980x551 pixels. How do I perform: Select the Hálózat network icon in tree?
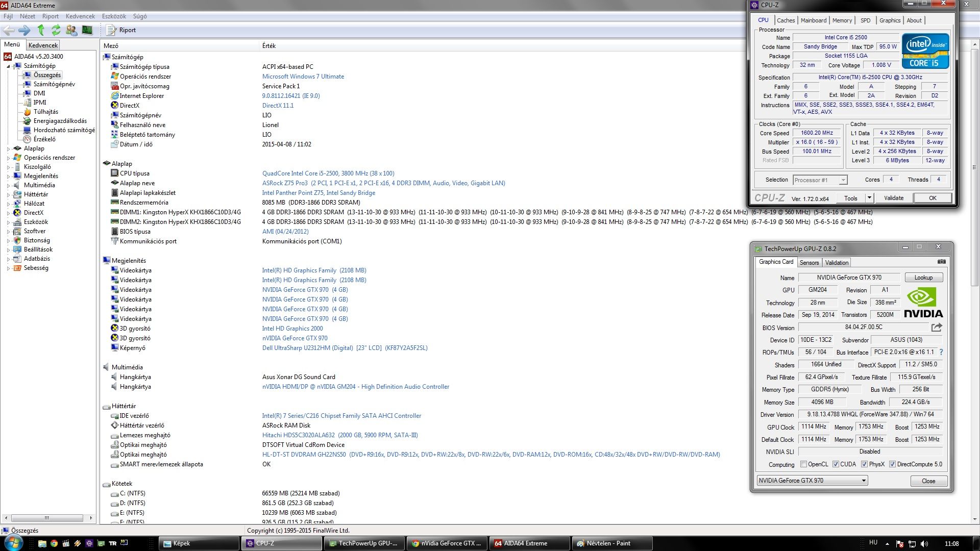[x=17, y=204]
